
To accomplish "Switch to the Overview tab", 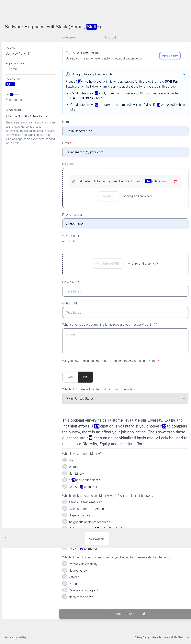I will pos(68,37).
